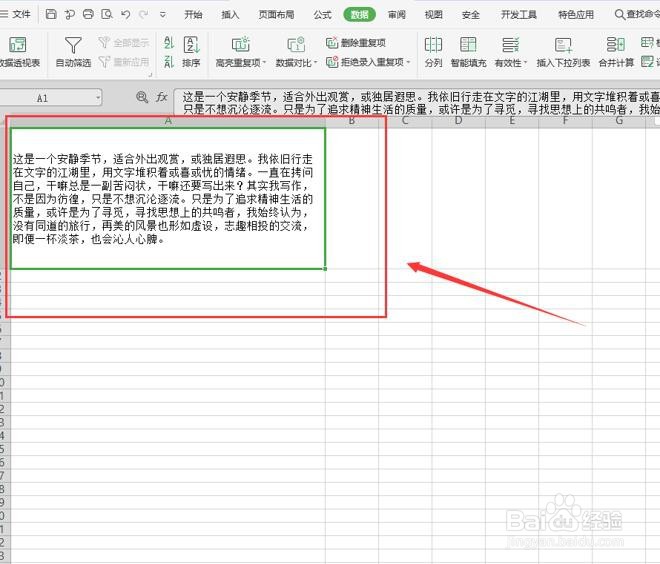Viewport: 660px width, 564px height.
Task: Switch to the 审阅 tab
Action: [397, 15]
